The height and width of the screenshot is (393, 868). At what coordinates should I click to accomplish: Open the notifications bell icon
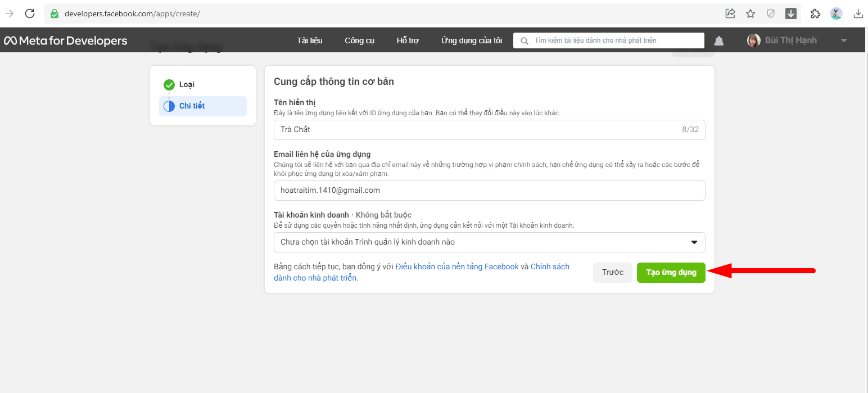pyautogui.click(x=718, y=40)
